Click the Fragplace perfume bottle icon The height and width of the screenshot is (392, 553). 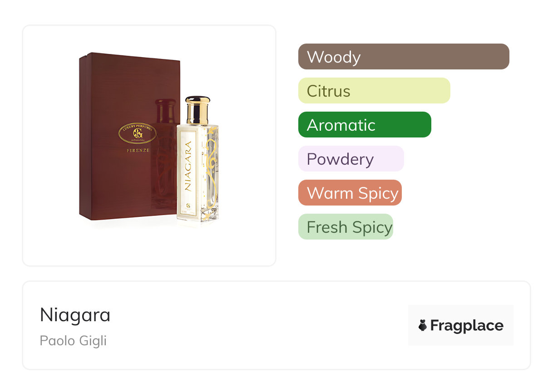[423, 325]
